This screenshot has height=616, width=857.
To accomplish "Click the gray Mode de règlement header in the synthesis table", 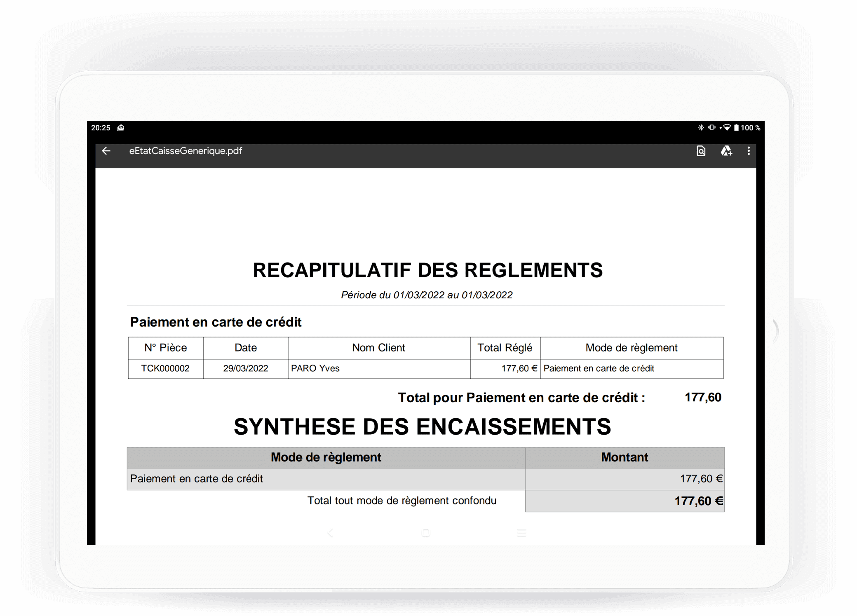I will coord(326,457).
